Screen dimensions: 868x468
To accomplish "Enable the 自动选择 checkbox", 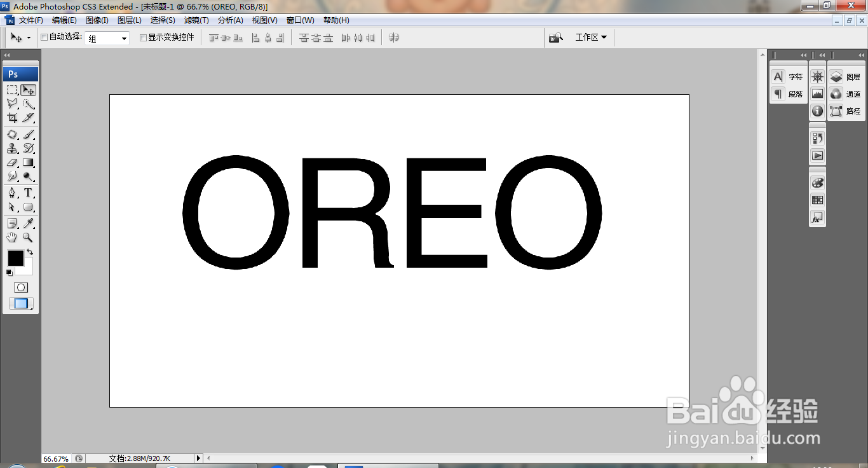I will pos(44,38).
